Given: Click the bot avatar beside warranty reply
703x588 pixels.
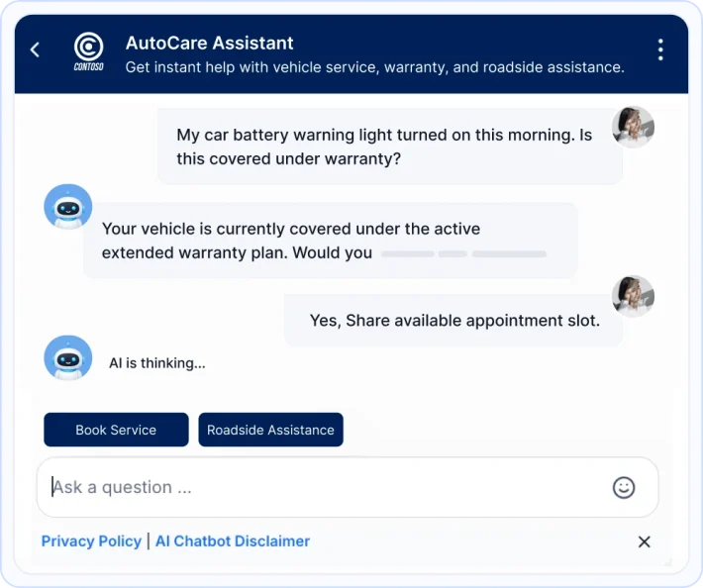Looking at the screenshot, I should pos(68,207).
